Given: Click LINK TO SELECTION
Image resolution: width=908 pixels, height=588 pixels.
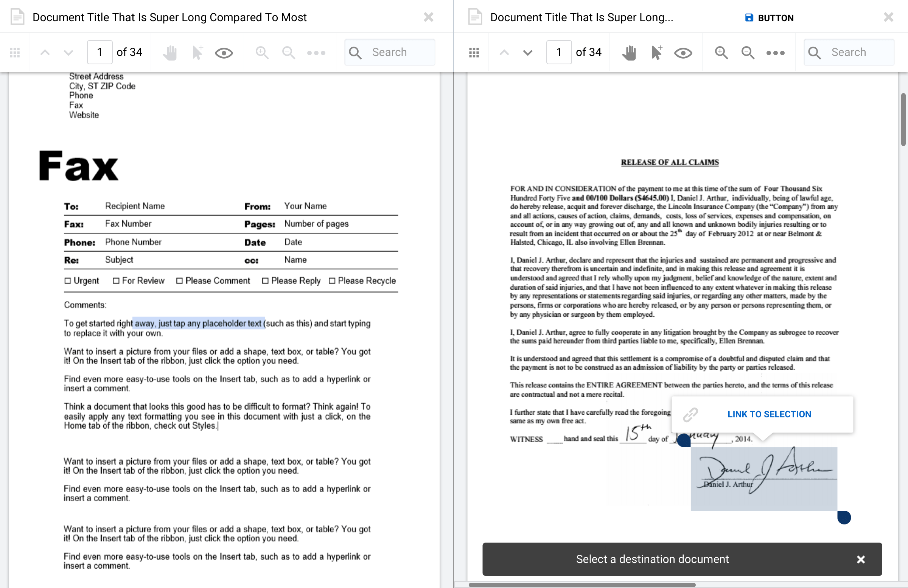Looking at the screenshot, I should tap(769, 414).
